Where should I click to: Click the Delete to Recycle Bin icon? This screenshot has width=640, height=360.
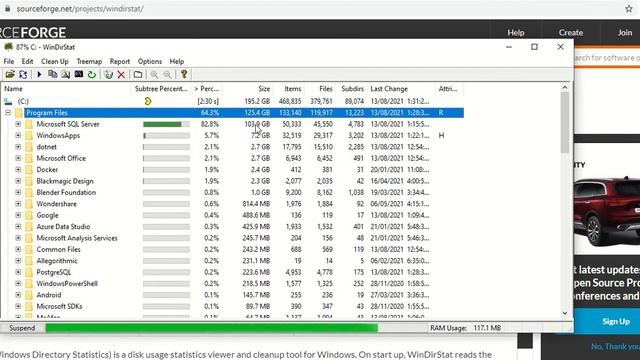pos(108,74)
